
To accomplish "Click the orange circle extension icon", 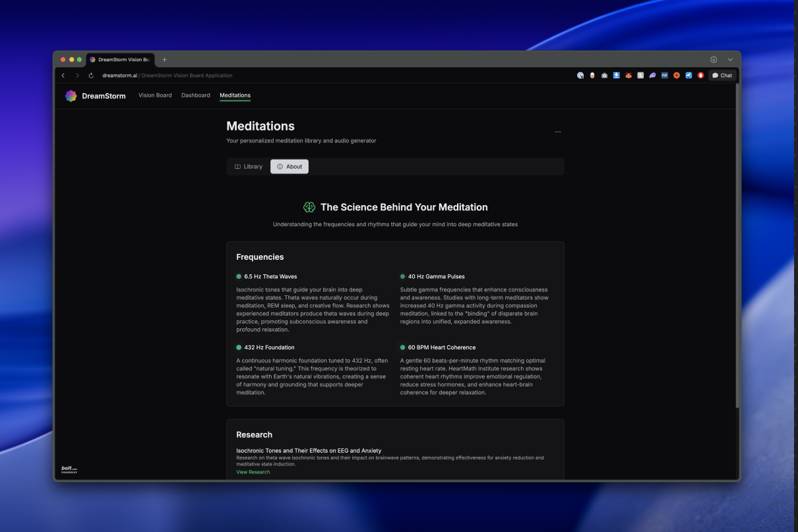I will 677,75.
